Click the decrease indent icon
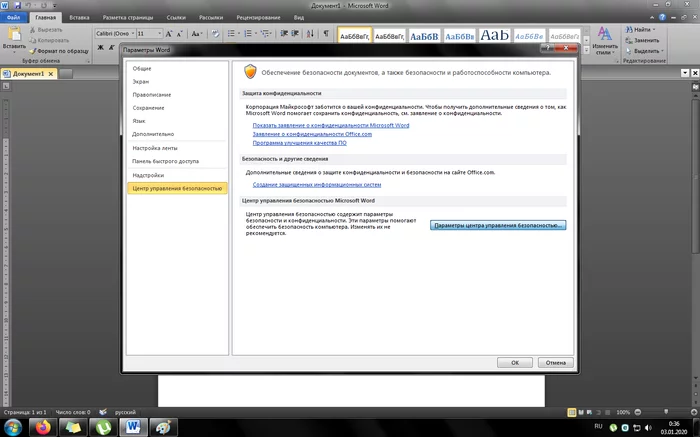 (x=284, y=34)
